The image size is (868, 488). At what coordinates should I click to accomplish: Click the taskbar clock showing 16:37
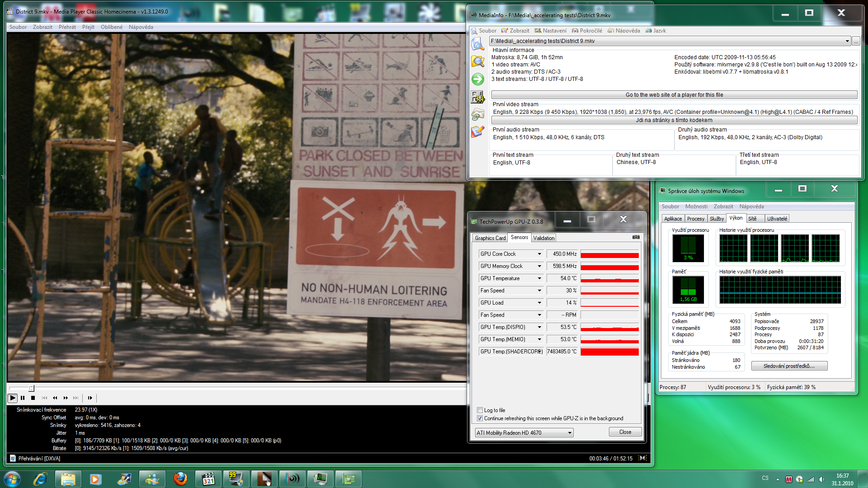[x=842, y=479]
